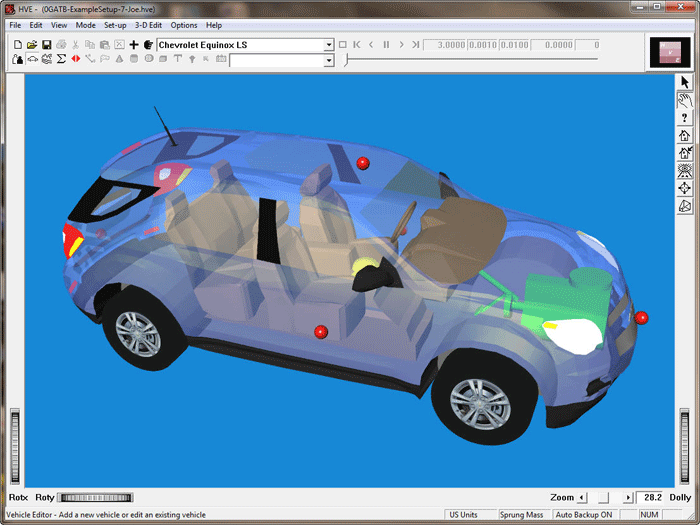Open the Vehicle Editor car icon
The image size is (700, 525).
32,60
